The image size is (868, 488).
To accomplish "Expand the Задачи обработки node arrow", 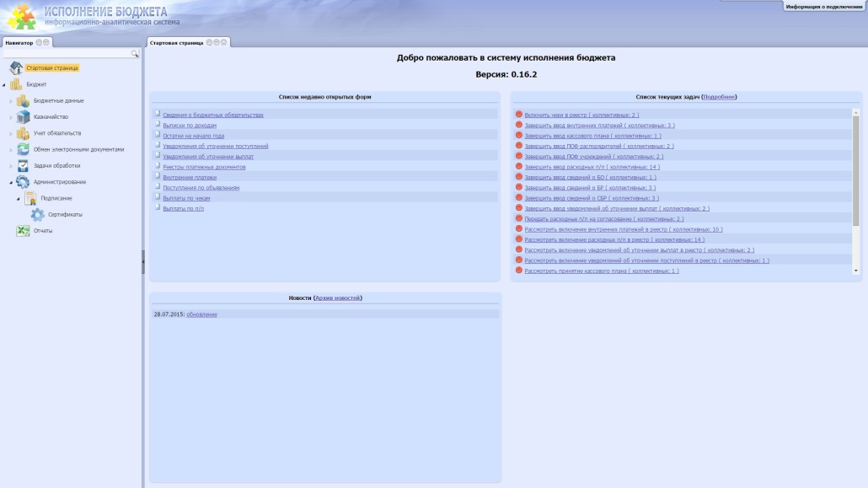I will [x=10, y=166].
